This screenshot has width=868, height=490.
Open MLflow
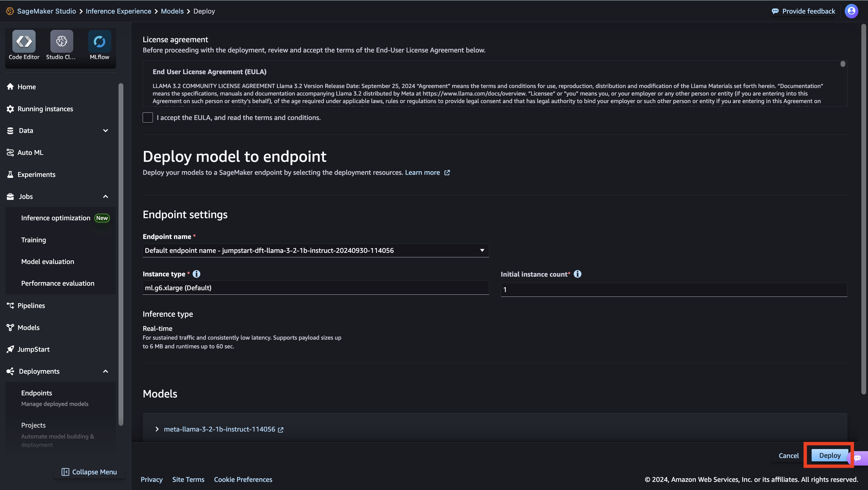click(x=99, y=45)
